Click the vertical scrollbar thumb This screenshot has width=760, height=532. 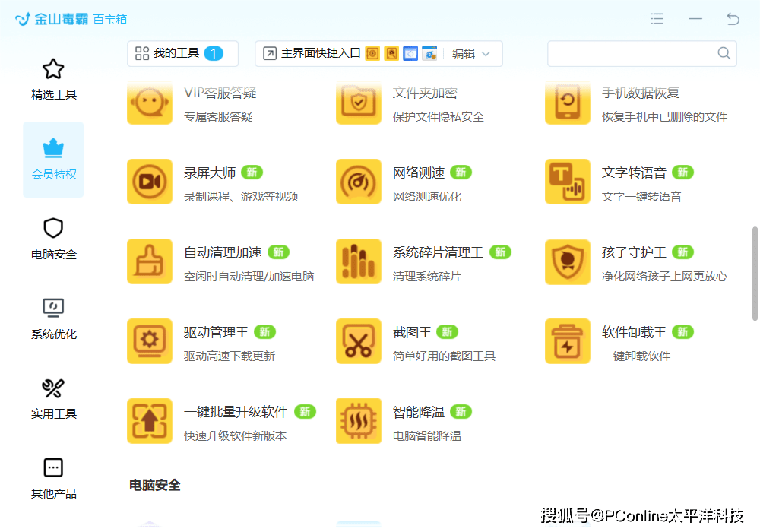coord(755,274)
